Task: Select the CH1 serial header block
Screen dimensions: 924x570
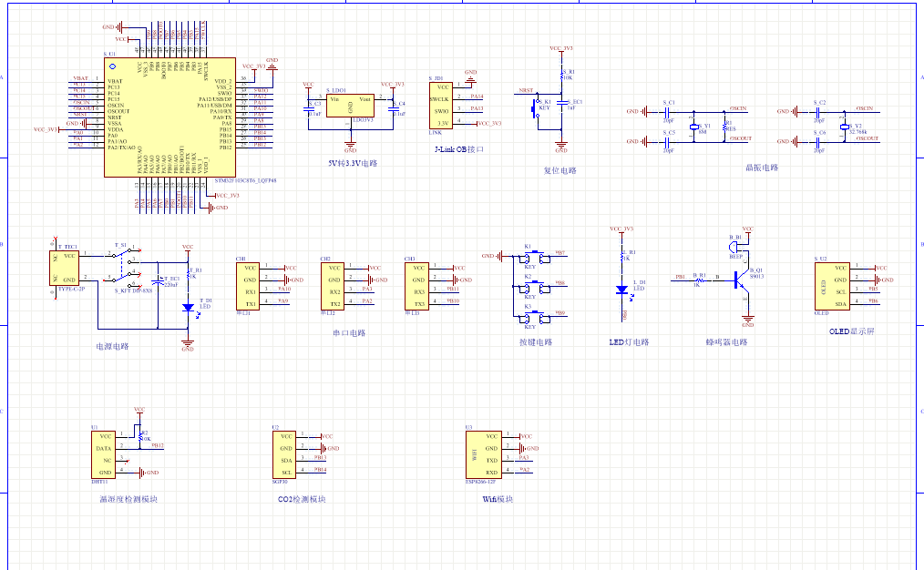Action: 248,286
